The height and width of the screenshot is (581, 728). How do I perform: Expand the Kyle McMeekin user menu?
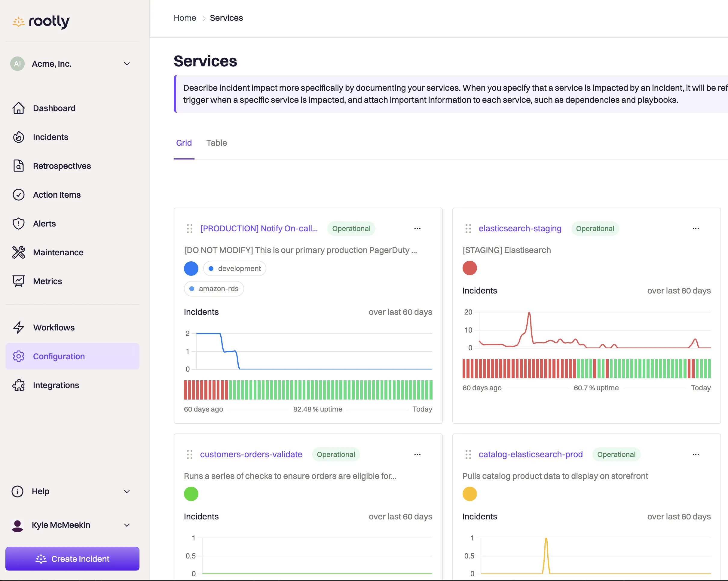127,525
